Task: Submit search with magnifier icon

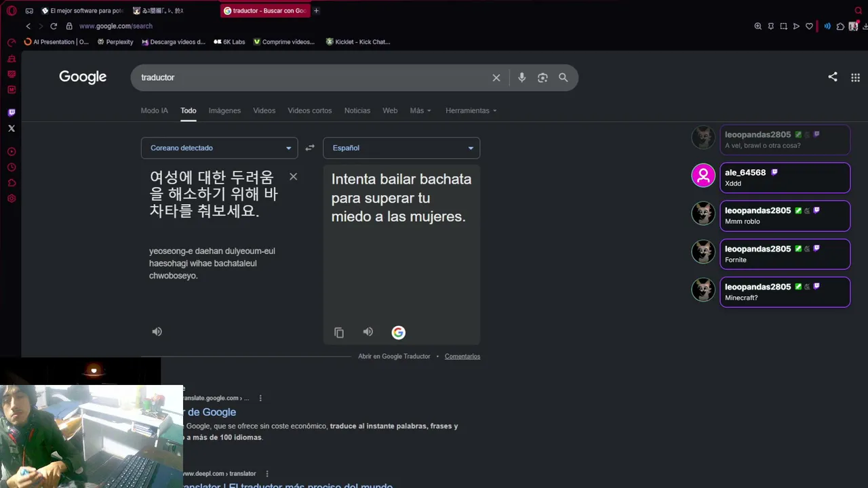Action: point(564,78)
